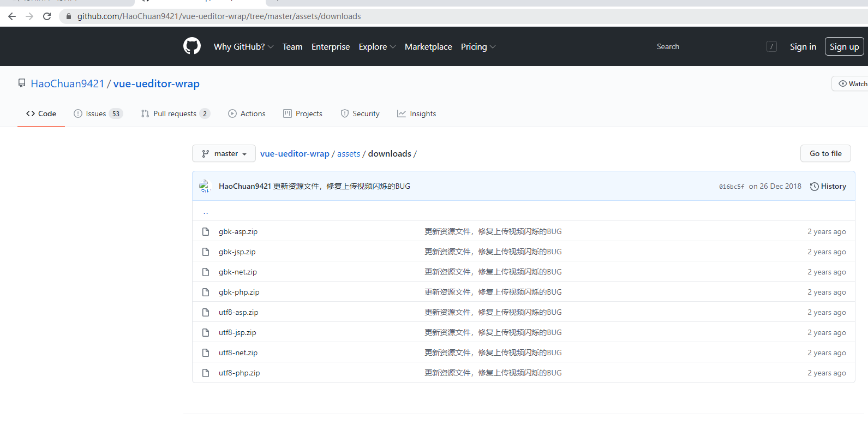Go to the Actions tab
This screenshot has height=424, width=868.
[247, 114]
